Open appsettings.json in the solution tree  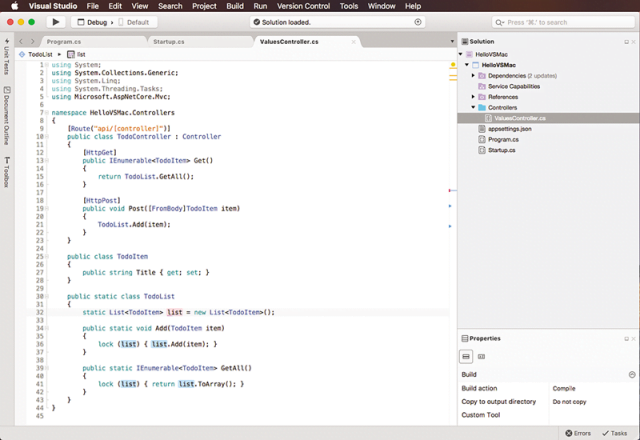click(512, 129)
